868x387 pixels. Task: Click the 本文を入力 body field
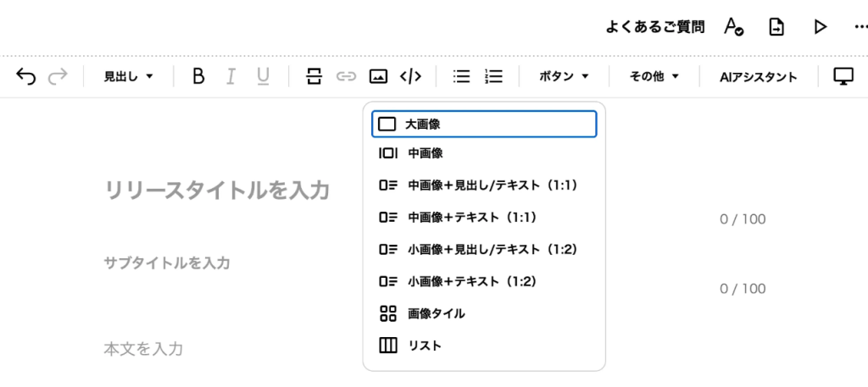[142, 349]
